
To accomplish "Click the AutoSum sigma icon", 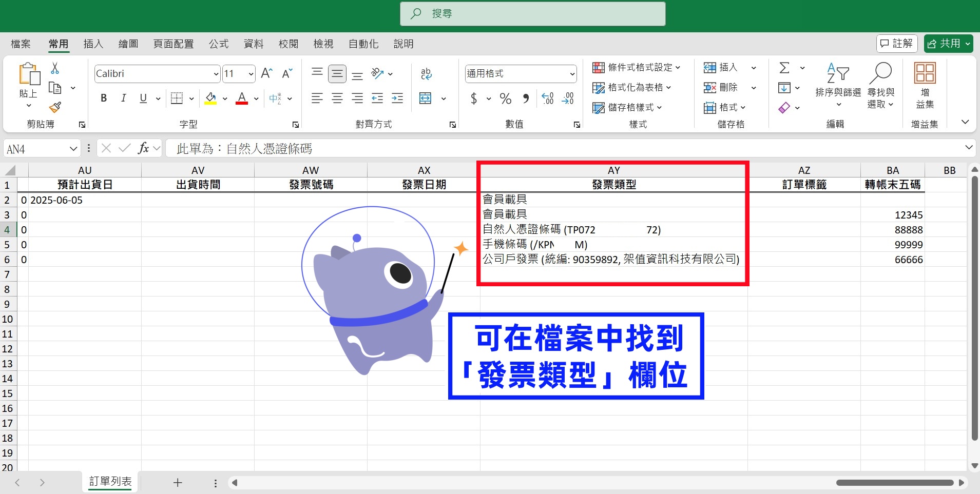I will 784,68.
